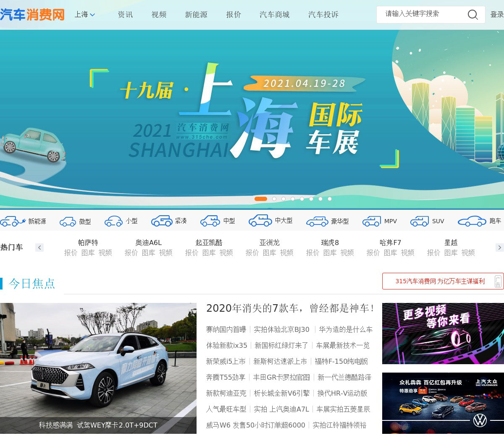Click 315汽车消费网 为亿万车主谋福利 banner
This screenshot has height=446, width=504.
coord(443,281)
